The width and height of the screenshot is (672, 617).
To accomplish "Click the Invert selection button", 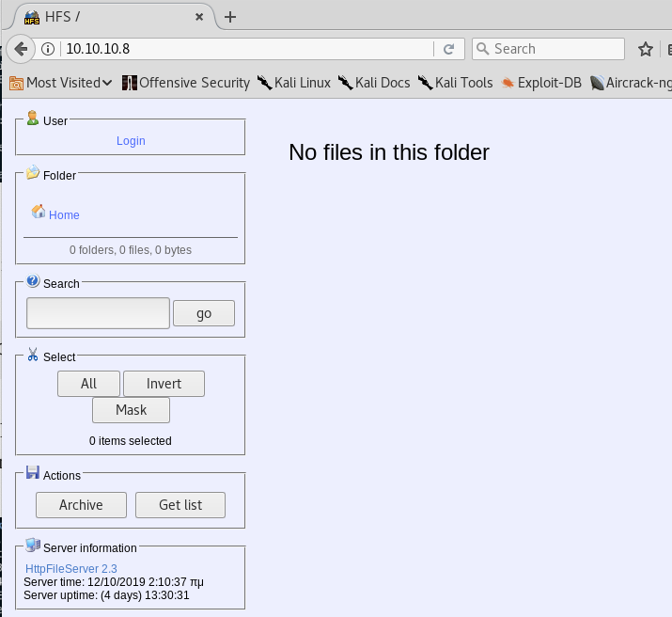I will tap(164, 384).
